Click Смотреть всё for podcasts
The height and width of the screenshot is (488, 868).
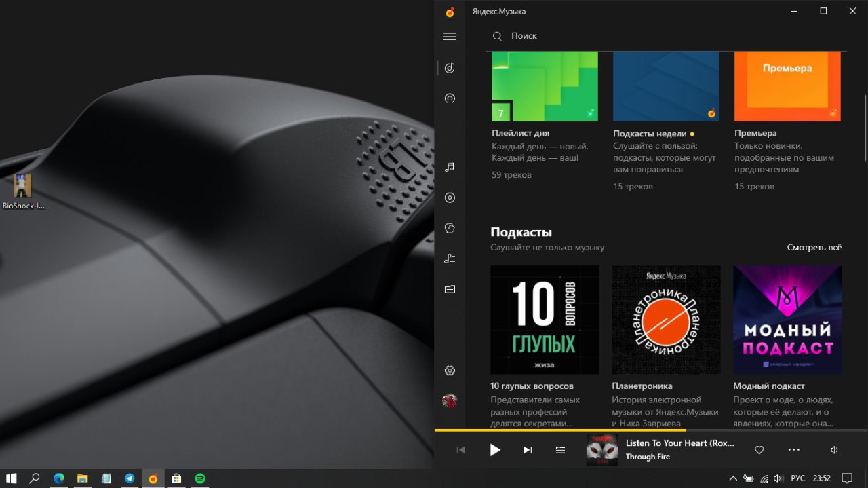point(814,248)
